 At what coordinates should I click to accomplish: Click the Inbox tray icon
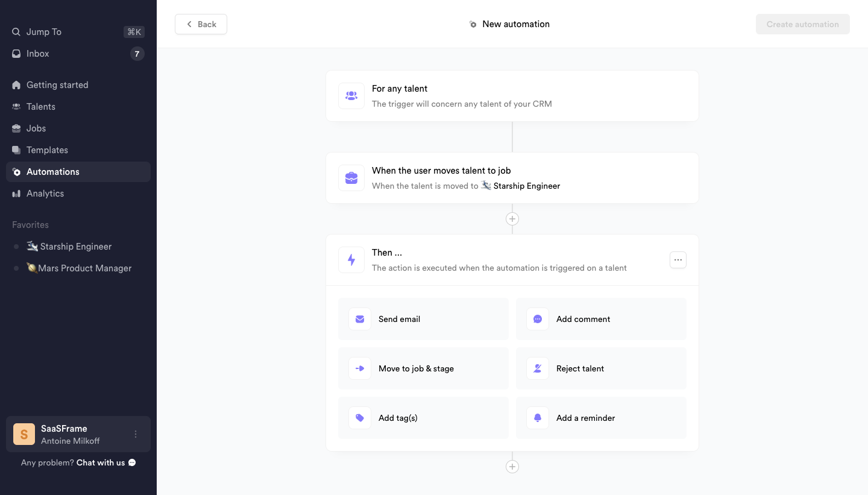pyautogui.click(x=16, y=54)
